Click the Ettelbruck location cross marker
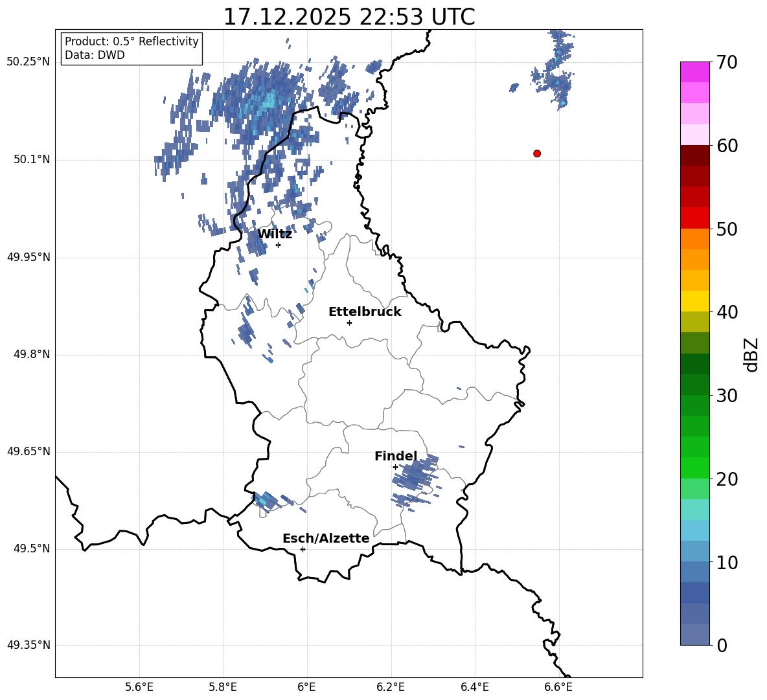 349,322
